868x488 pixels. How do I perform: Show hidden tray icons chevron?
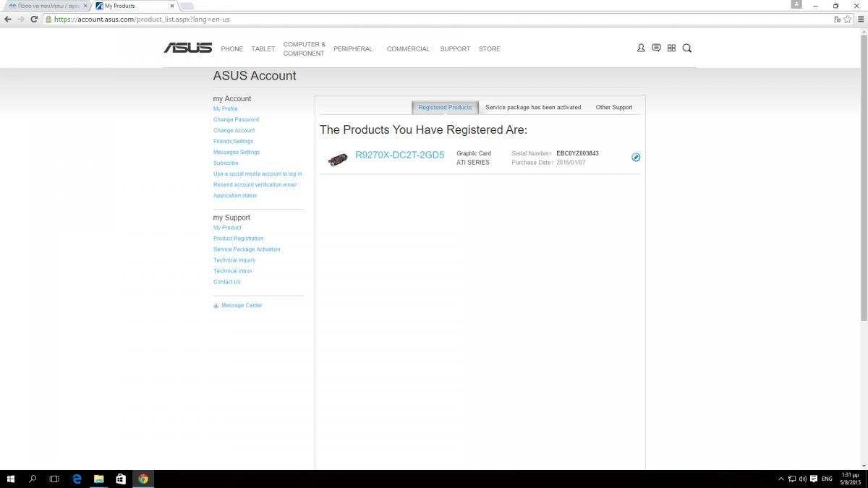[781, 479]
